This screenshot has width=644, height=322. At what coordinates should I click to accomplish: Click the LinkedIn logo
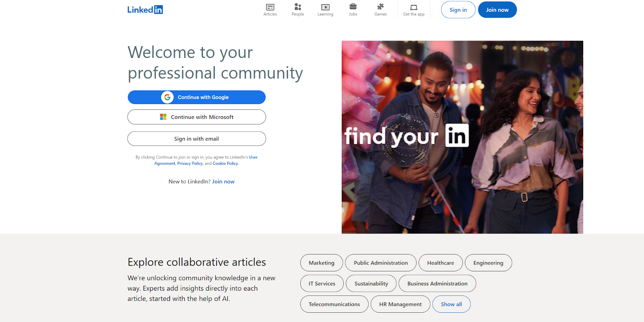pos(145,10)
